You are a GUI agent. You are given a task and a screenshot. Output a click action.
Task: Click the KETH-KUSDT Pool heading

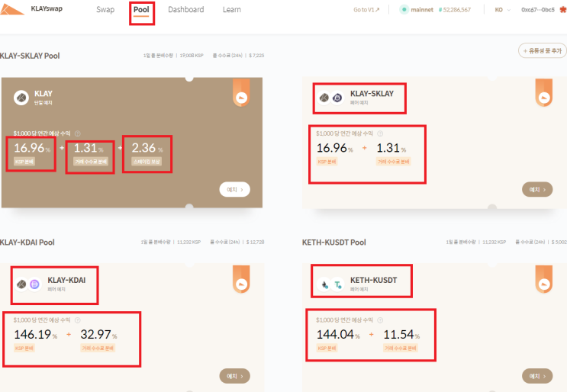pos(334,243)
